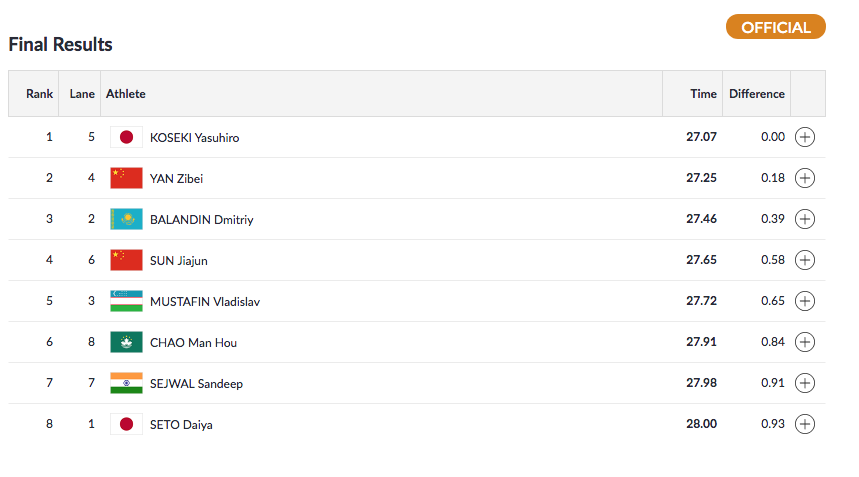Click the Rank column header
Image resolution: width=859 pixels, height=477 pixels.
(40, 94)
